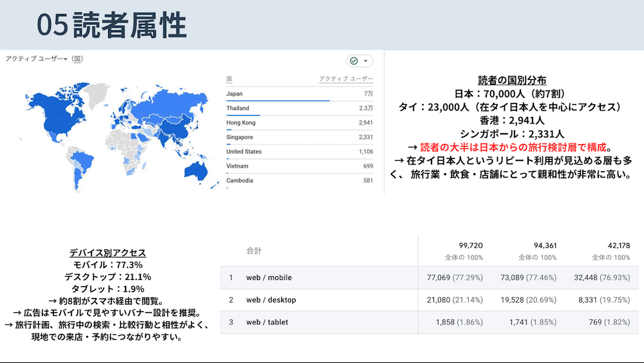This screenshot has height=363, width=644.
Task: Open the dropdown arrow beside the checkmark
Action: point(366,61)
